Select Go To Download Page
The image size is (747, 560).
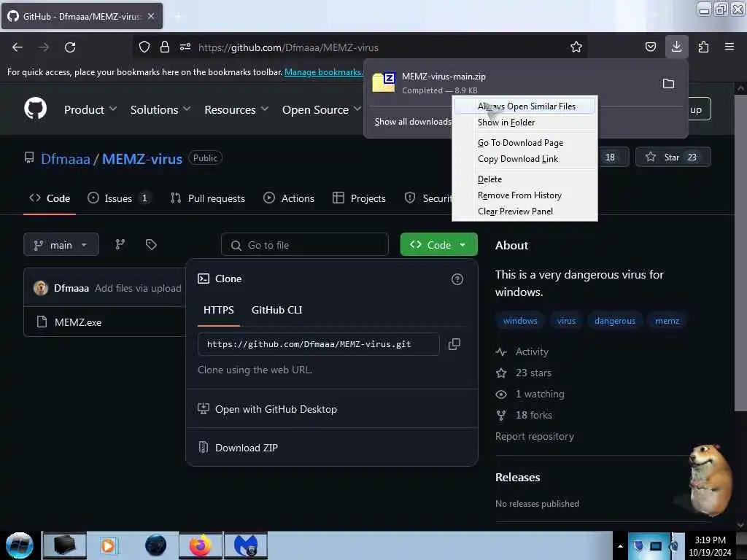click(525, 143)
